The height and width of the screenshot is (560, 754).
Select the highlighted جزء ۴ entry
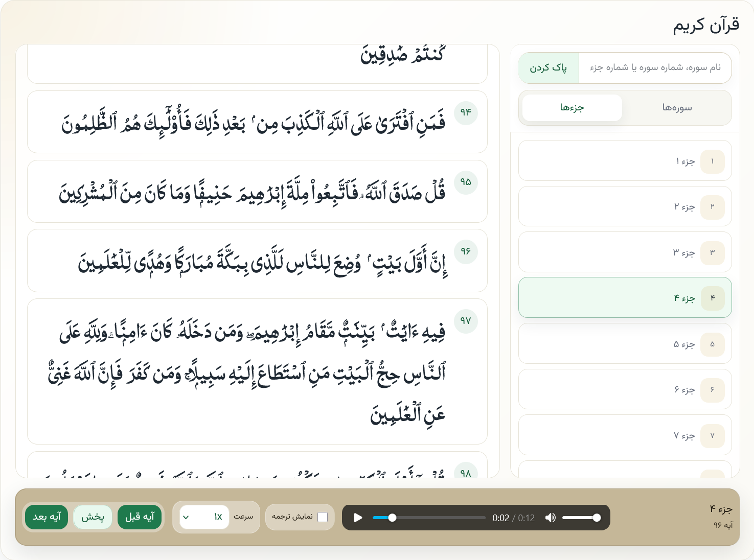(x=625, y=298)
